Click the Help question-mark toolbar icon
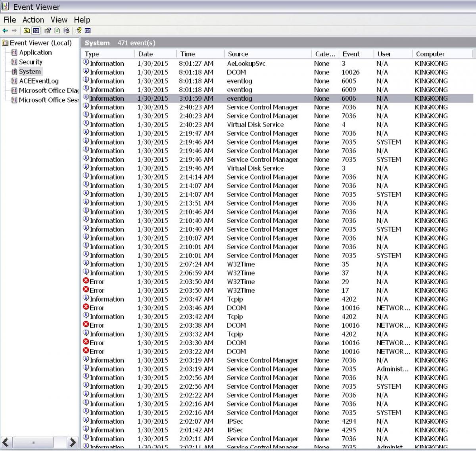The image size is (476, 451). coord(78,31)
